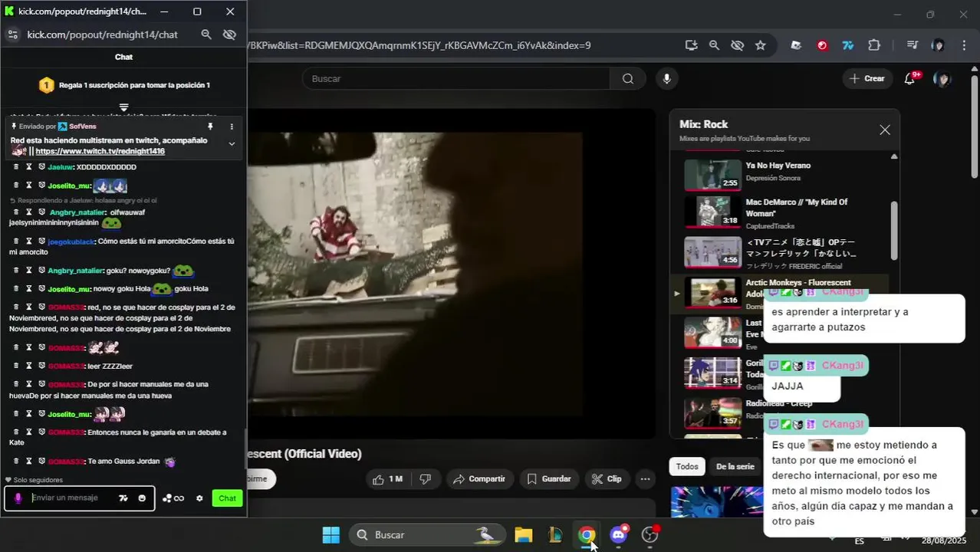The height and width of the screenshot is (552, 980).
Task: Start YouTube voice search with microphone
Action: pyautogui.click(x=666, y=79)
